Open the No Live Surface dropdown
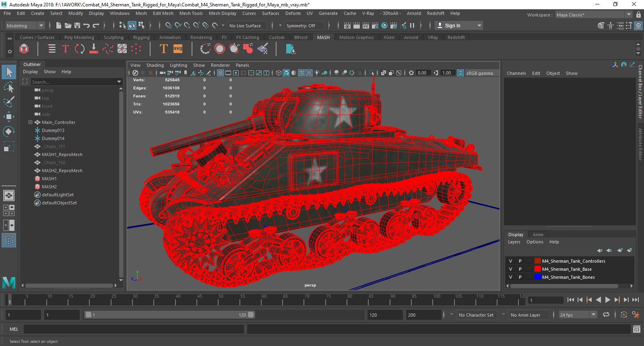The width and height of the screenshot is (644, 346). [x=246, y=25]
